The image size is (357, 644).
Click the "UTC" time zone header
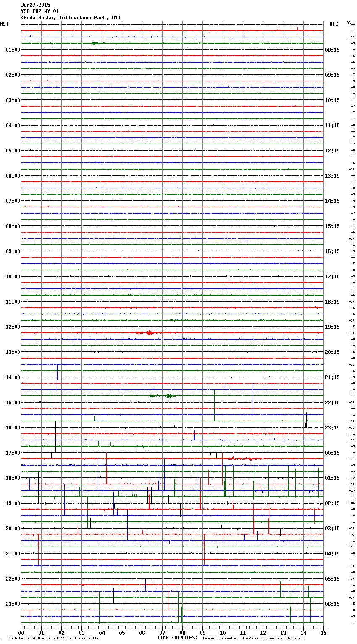coord(334,24)
